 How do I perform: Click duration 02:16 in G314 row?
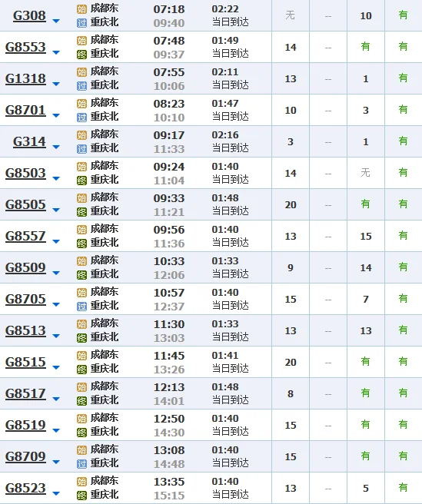click(225, 134)
